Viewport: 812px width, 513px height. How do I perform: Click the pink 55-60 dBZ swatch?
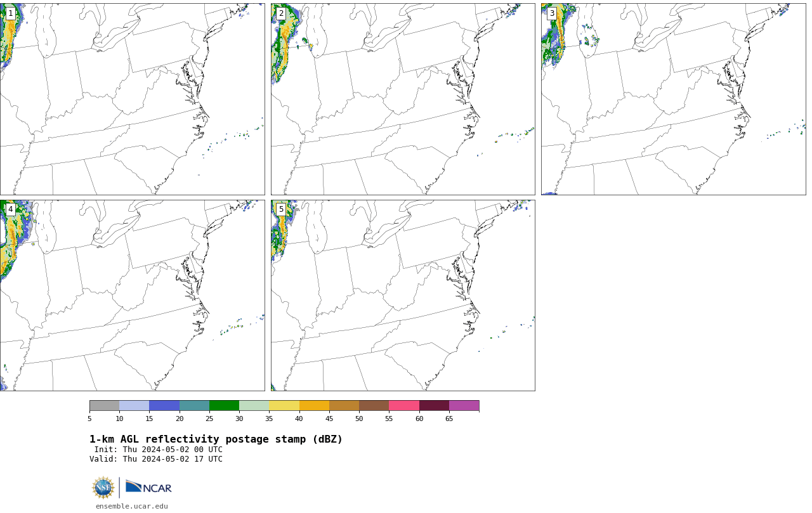(404, 406)
